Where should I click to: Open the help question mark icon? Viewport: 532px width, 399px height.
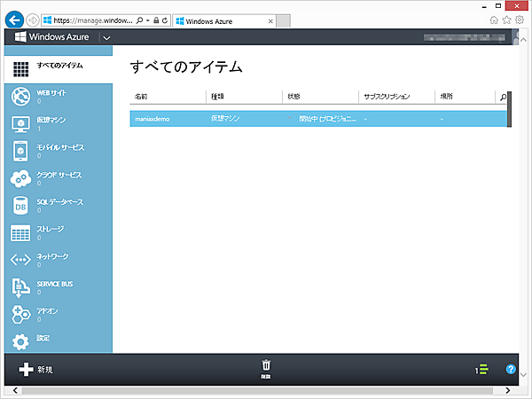511,369
